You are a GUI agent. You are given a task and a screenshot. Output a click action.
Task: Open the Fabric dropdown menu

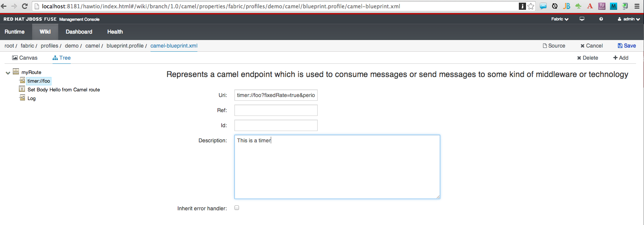pyautogui.click(x=560, y=19)
